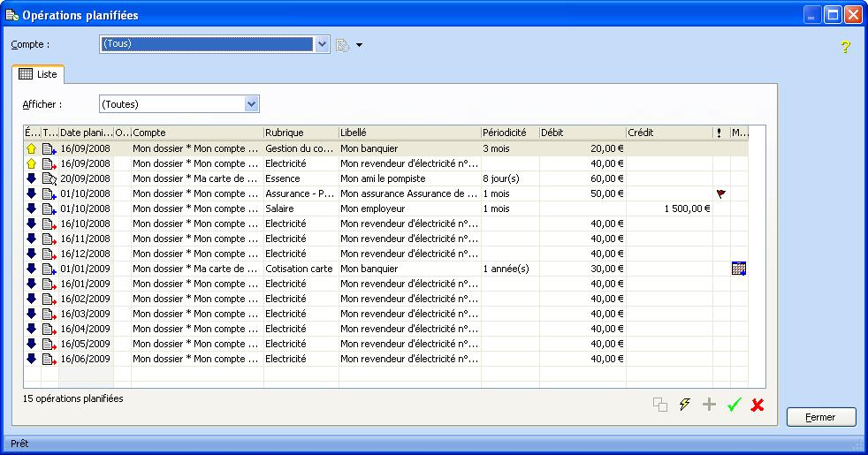The width and height of the screenshot is (868, 455).
Task: Click the green checkmark validate icon
Action: [x=733, y=405]
